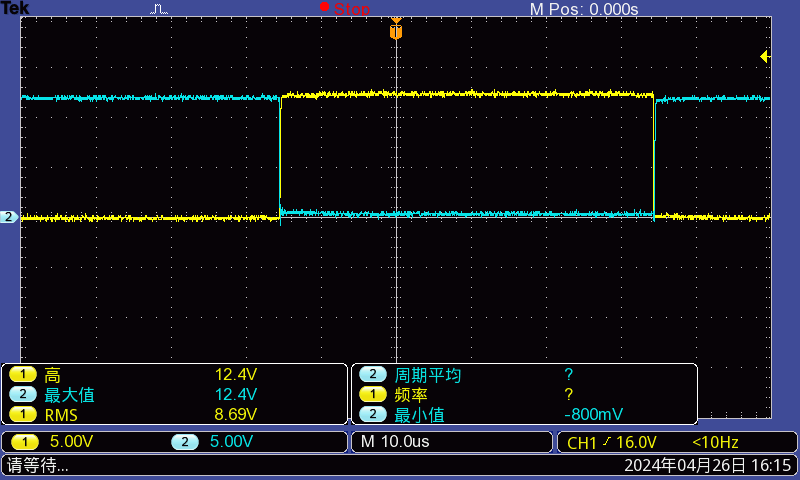Viewport: 800px width, 480px height.
Task: Click the yellow trigger level arrow
Action: (764, 56)
